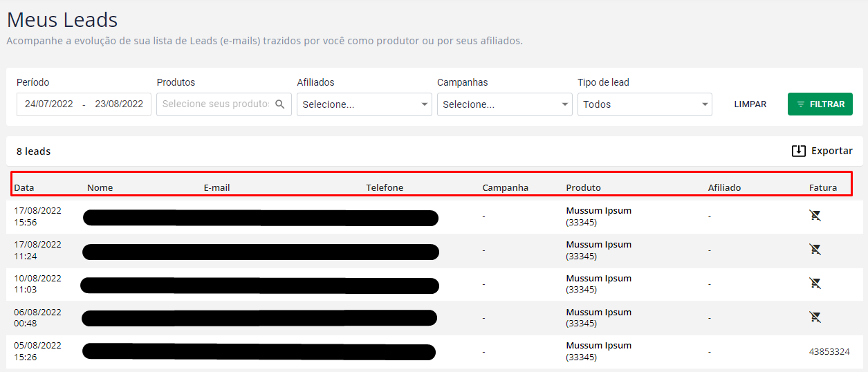868x372 pixels.
Task: Sort by the Nome column header
Action: [100, 187]
